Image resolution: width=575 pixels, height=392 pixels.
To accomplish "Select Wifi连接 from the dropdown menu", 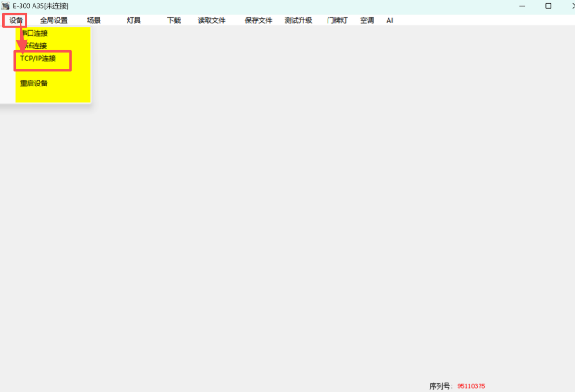I will tap(34, 46).
